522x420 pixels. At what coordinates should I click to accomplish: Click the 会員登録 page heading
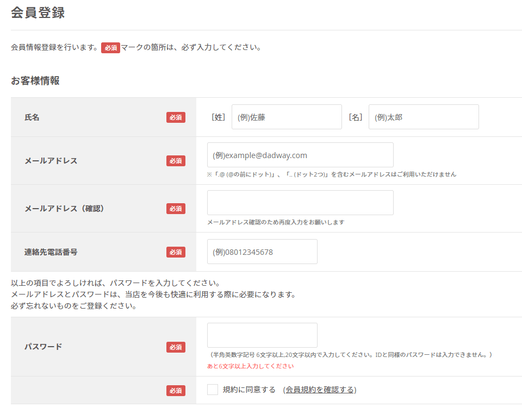[x=38, y=12]
